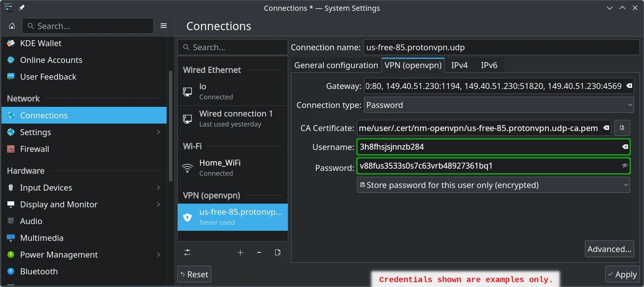Viewport: 644px width, 287px height.
Task: Switch to the IPv4 tab
Action: point(459,65)
